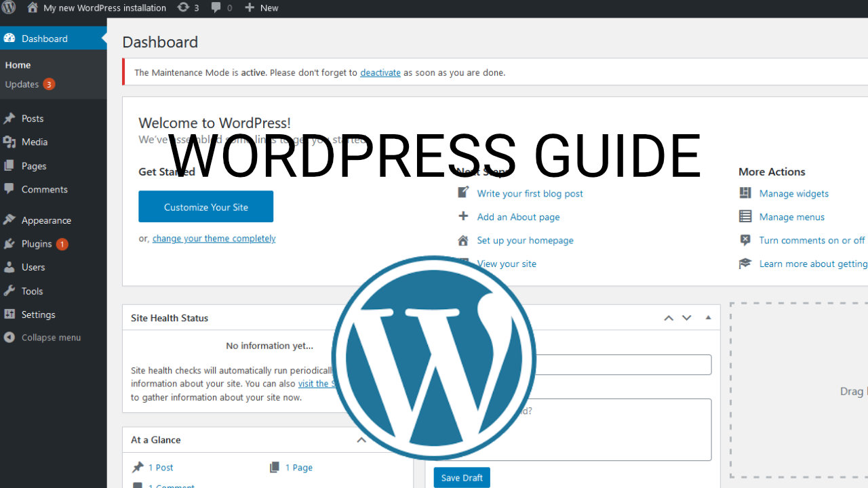Open the Posts menu in sidebar
The height and width of the screenshot is (488, 868).
(x=32, y=119)
